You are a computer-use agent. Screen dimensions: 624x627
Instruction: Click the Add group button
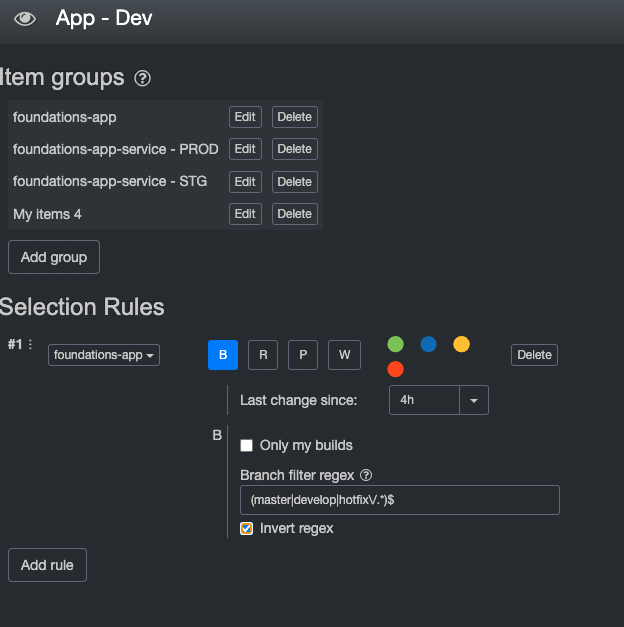pyautogui.click(x=54, y=257)
